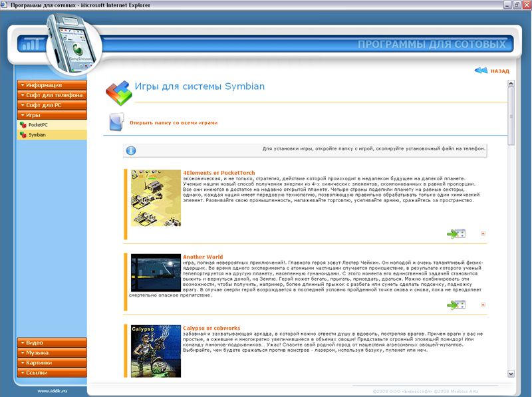Expand the Софт для PC section
Image resolution: width=532 pixels, height=397 pixels.
(52, 105)
